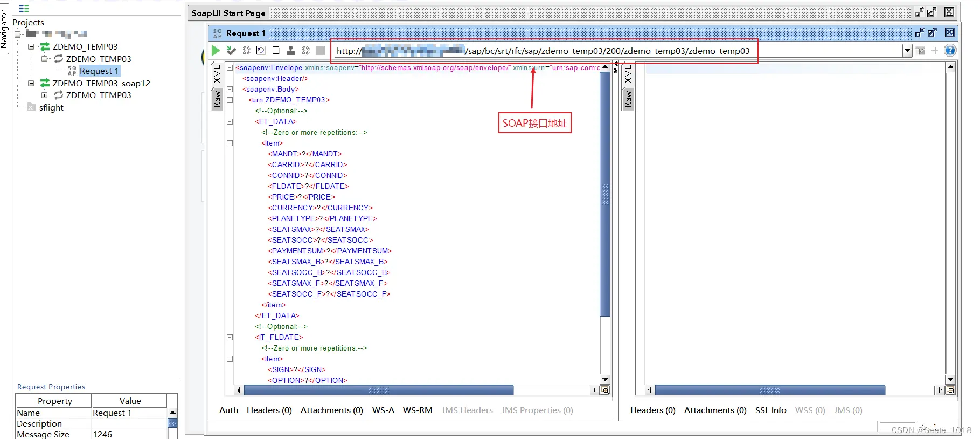Open the Navigator side tab

(x=4, y=28)
